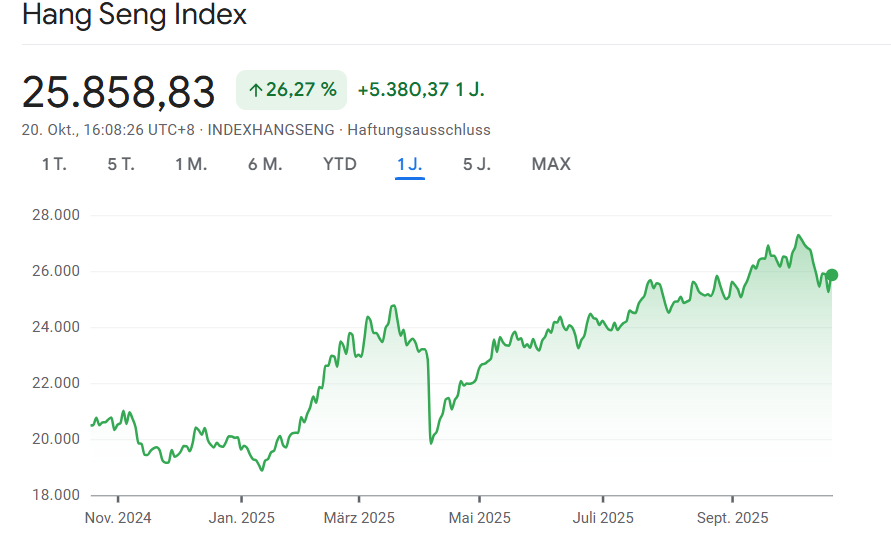Click the active 1 J. tab
This screenshot has height=537, width=891.
pos(410,164)
